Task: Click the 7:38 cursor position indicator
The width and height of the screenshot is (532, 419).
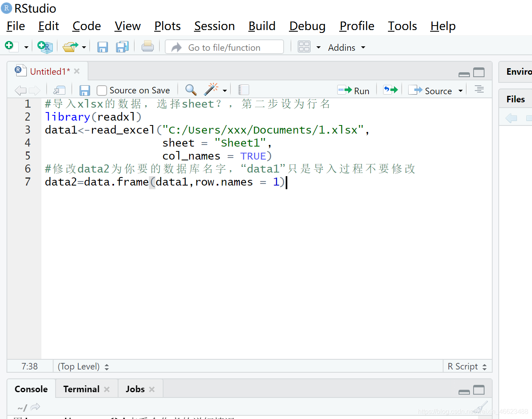Action: click(x=30, y=366)
